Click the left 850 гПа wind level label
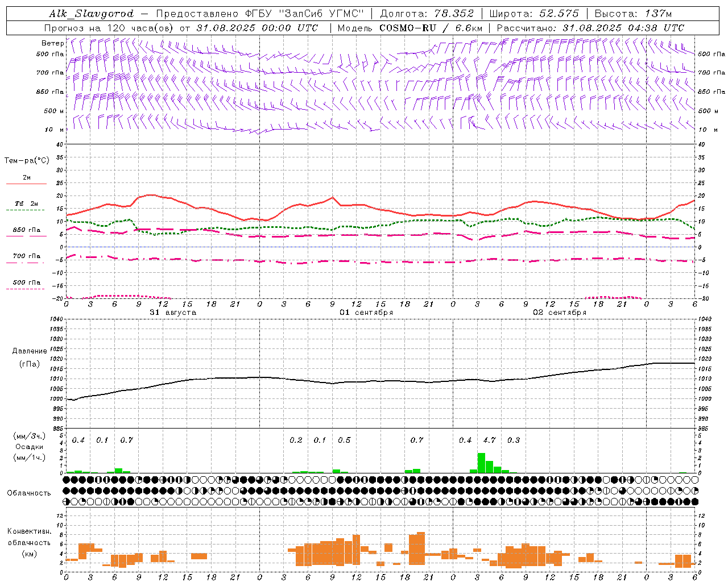The height and width of the screenshot is (582, 728). [50, 92]
